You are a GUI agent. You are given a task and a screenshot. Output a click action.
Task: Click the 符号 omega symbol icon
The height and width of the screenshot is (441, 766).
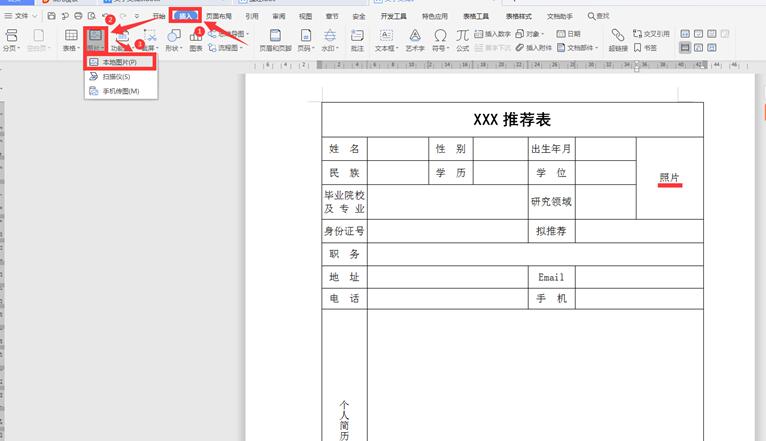[440, 35]
